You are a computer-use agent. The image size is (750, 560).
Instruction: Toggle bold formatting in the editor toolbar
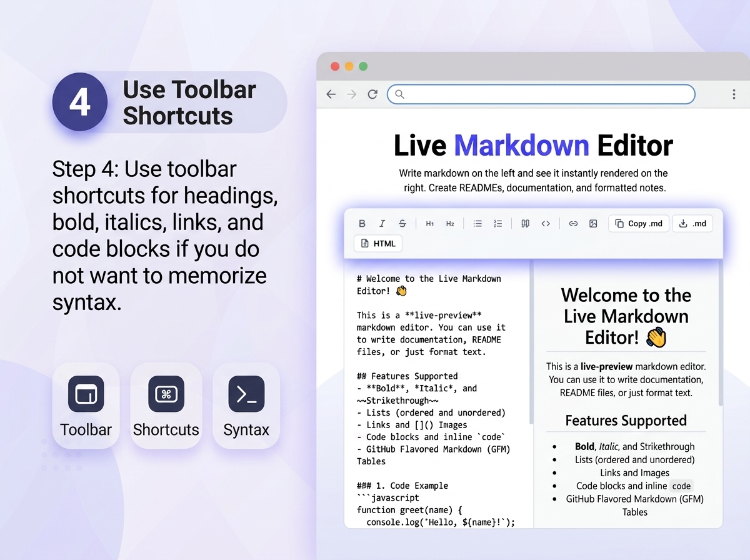362,224
